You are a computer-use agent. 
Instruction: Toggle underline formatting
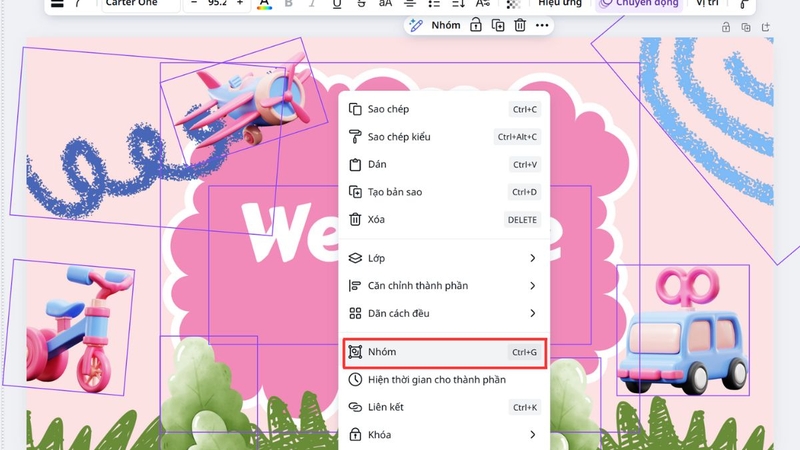[x=337, y=4]
